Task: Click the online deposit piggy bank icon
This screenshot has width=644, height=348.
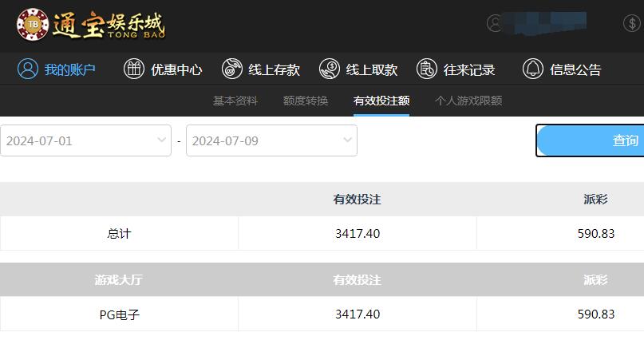Action: click(232, 69)
